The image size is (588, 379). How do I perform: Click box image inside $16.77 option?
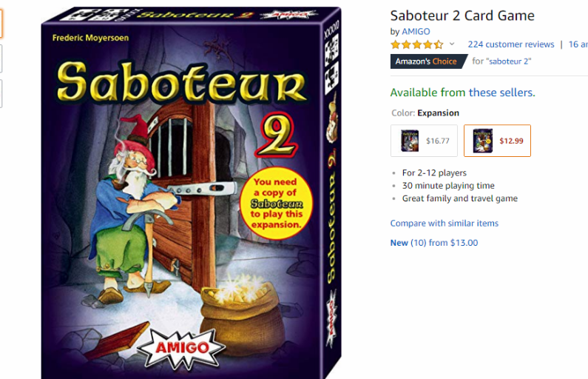(410, 141)
